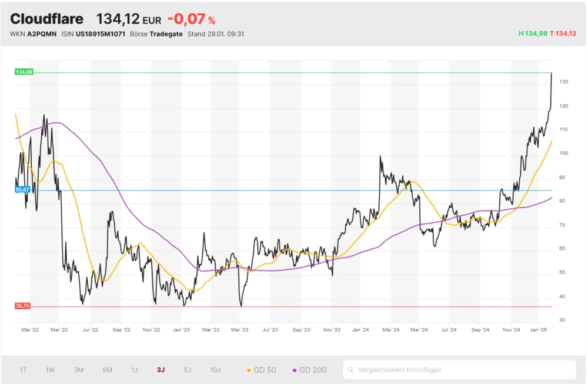Image resolution: width=588 pixels, height=390 pixels.
Task: Click the search magnifier icon
Action: click(351, 370)
